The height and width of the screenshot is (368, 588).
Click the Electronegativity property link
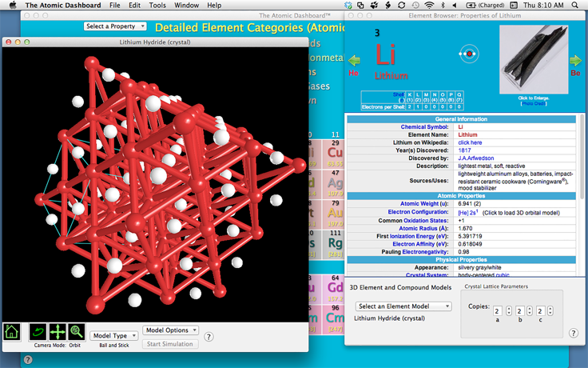pos(424,251)
